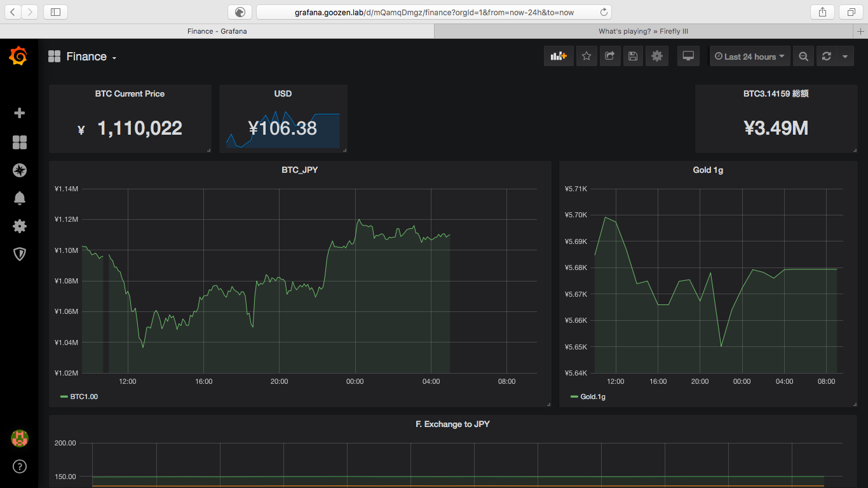Open the Alerting bell icon
Screen dimensions: 868x488
tap(20, 198)
